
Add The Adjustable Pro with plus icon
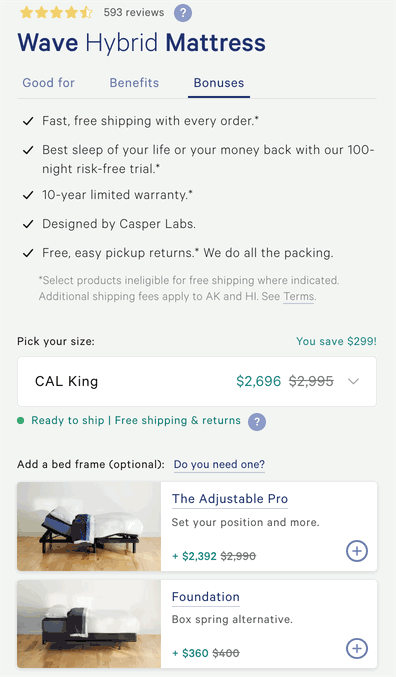pyautogui.click(x=357, y=551)
